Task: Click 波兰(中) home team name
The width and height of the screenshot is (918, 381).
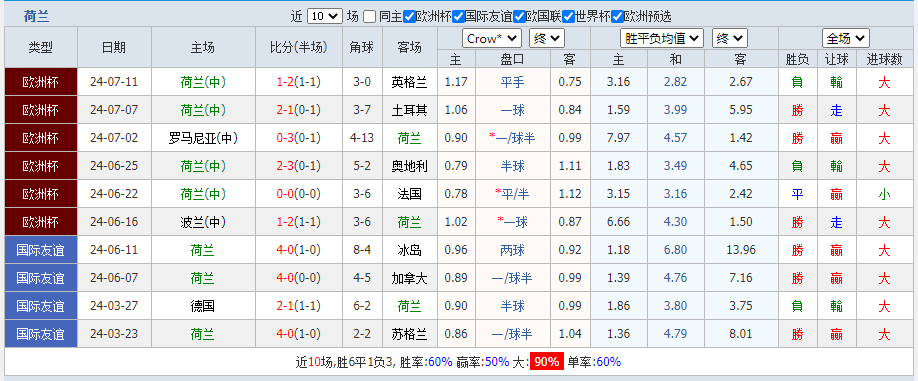Action: 203,222
